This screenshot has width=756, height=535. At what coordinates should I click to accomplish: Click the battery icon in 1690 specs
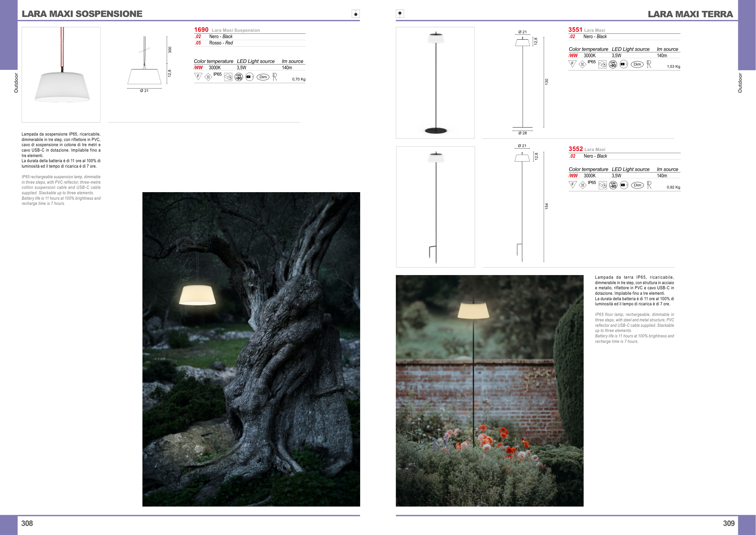pyautogui.click(x=249, y=77)
